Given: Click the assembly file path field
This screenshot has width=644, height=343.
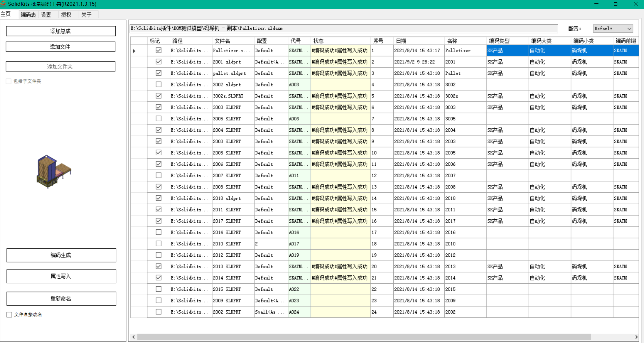Looking at the screenshot, I should tap(343, 29).
